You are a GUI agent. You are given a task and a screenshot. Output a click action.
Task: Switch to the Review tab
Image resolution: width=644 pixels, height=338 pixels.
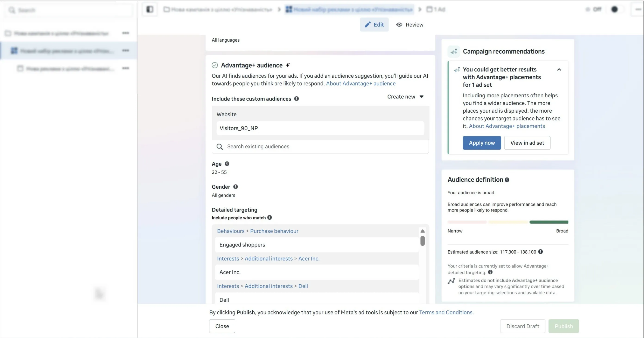410,25
